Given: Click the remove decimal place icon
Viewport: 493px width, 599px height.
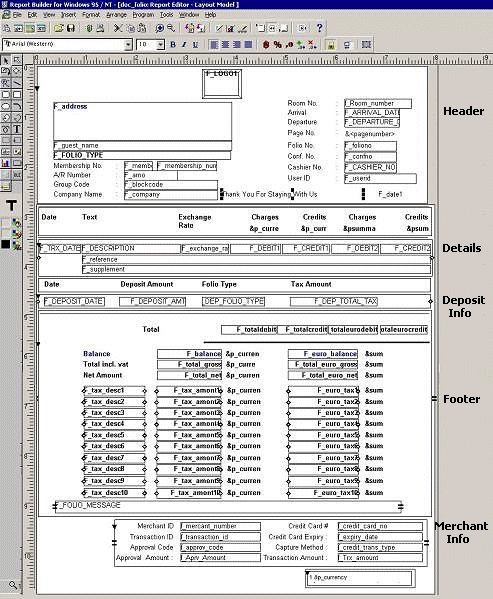Looking at the screenshot, I should (x=312, y=45).
